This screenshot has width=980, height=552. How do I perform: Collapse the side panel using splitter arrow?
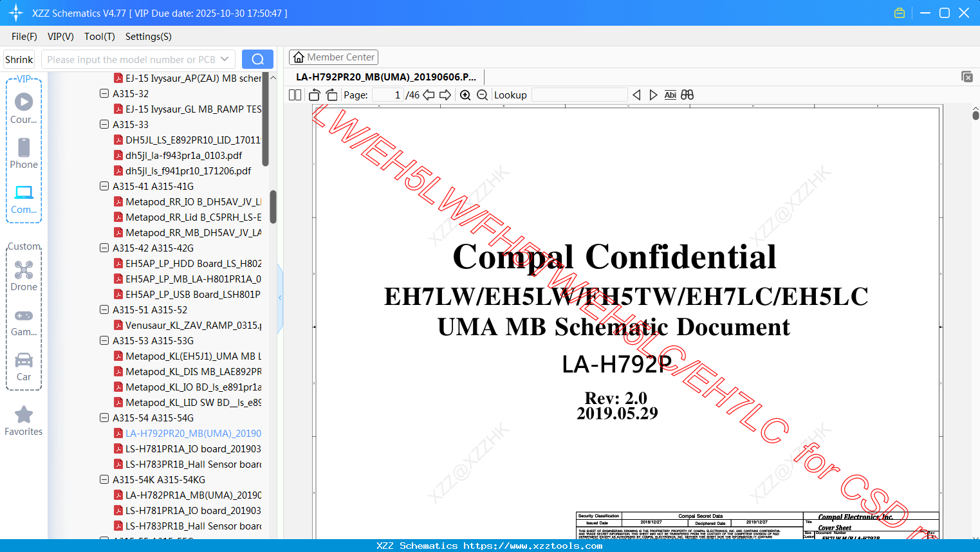pos(280,297)
